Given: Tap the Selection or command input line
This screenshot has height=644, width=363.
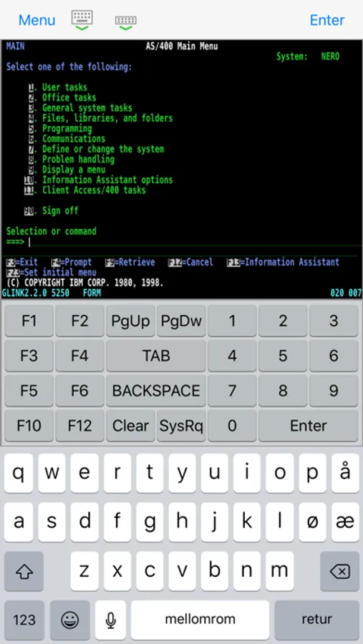Looking at the screenshot, I should (x=195, y=242).
